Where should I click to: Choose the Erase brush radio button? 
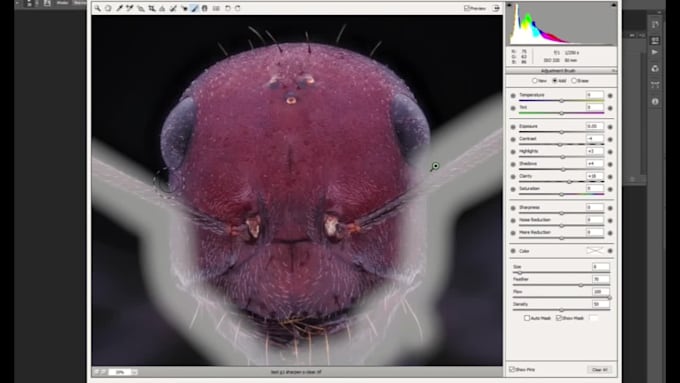pyautogui.click(x=574, y=81)
